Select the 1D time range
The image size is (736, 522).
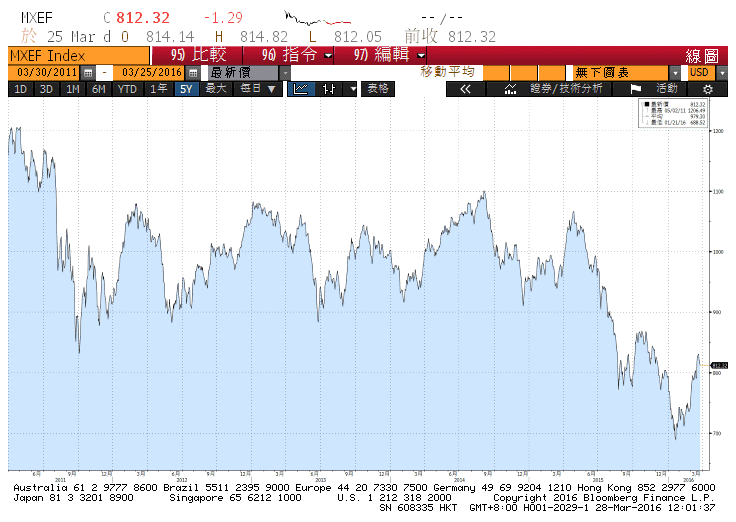click(x=21, y=89)
